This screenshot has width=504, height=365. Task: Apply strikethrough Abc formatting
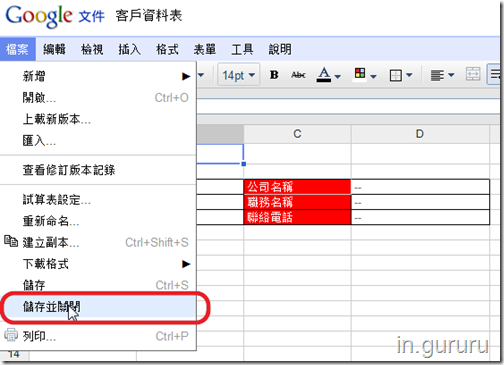(x=298, y=75)
